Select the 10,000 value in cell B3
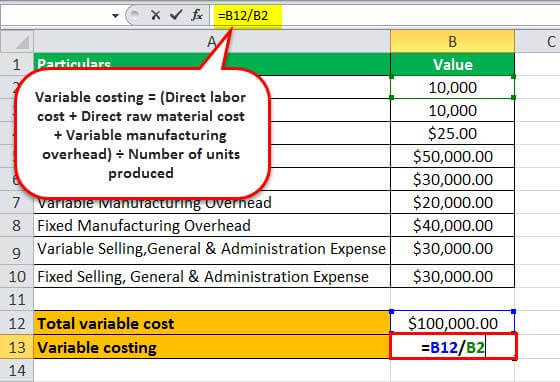560x382 pixels. [452, 110]
